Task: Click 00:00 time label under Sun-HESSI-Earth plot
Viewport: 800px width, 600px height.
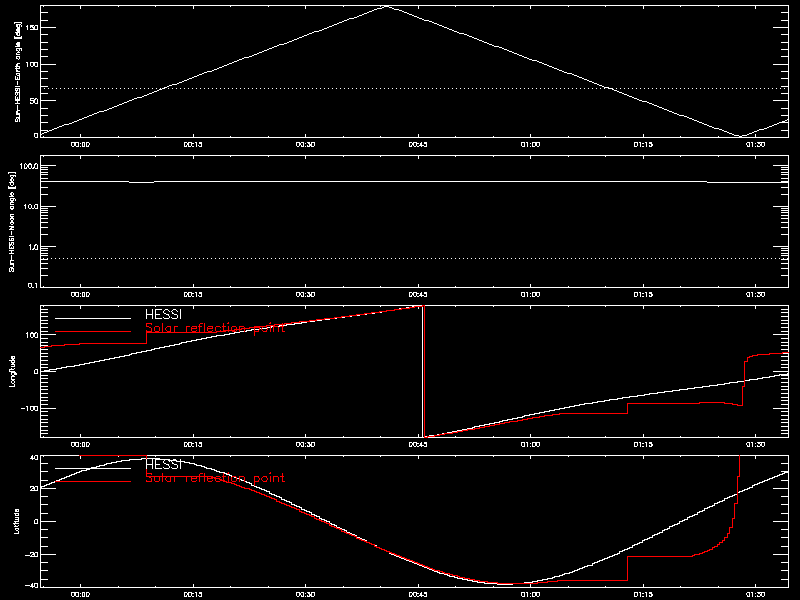Action: tap(80, 144)
